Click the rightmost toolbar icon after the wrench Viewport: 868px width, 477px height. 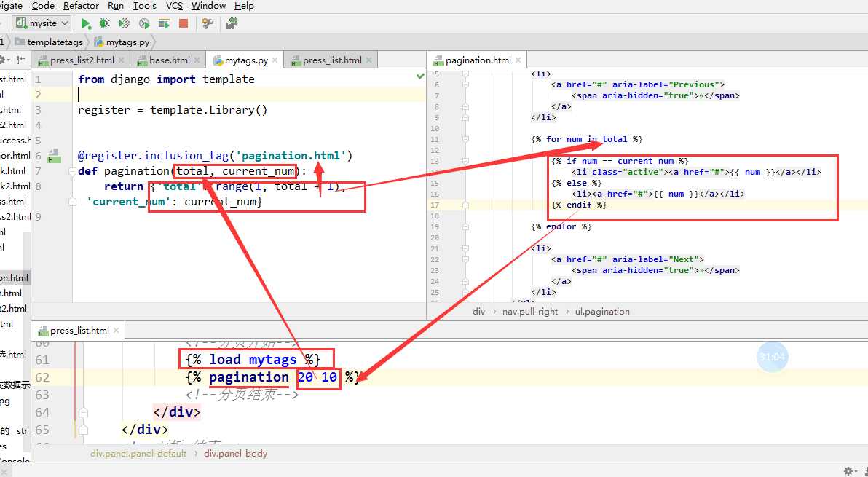click(232, 23)
